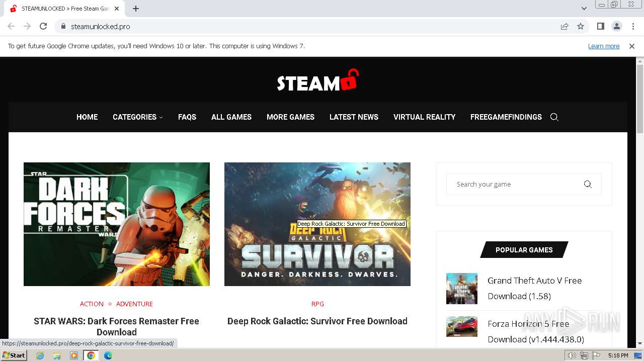Open the tab search chevron
The image size is (644, 362).
click(584, 9)
